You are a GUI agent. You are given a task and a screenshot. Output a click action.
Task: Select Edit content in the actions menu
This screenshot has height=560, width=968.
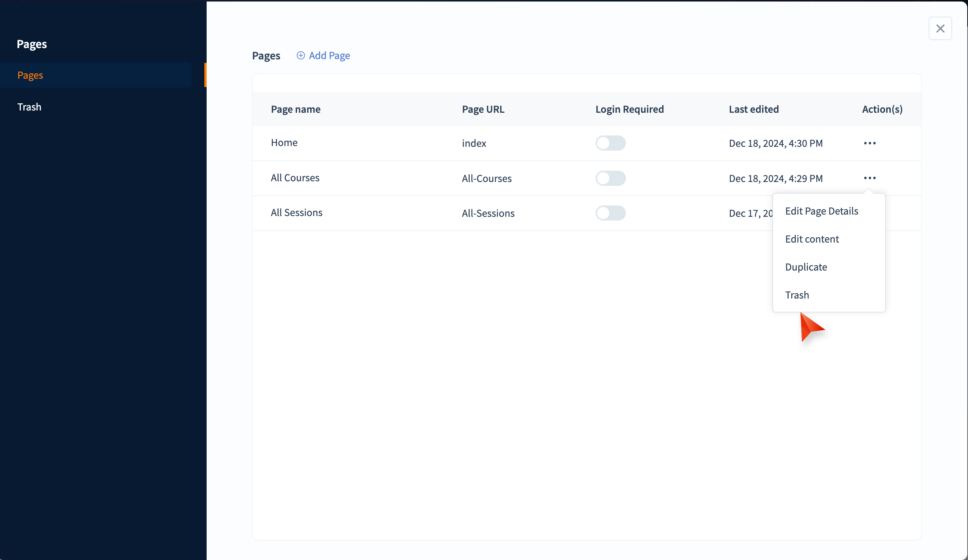point(812,239)
